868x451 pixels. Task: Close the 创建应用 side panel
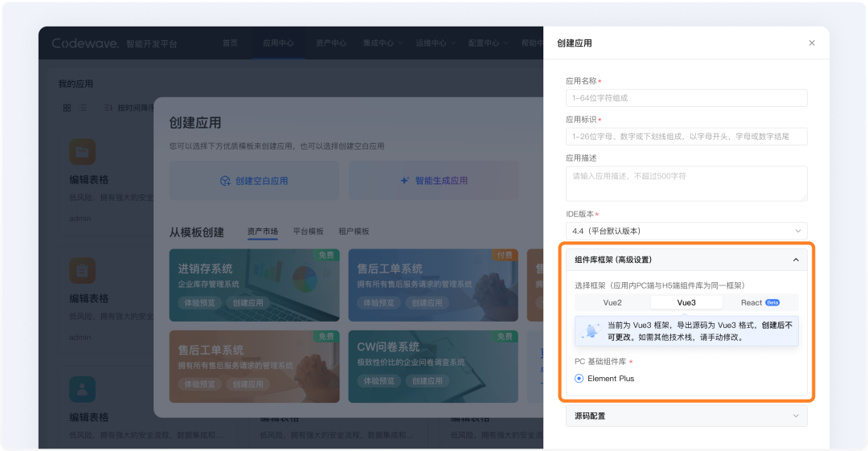pyautogui.click(x=812, y=43)
